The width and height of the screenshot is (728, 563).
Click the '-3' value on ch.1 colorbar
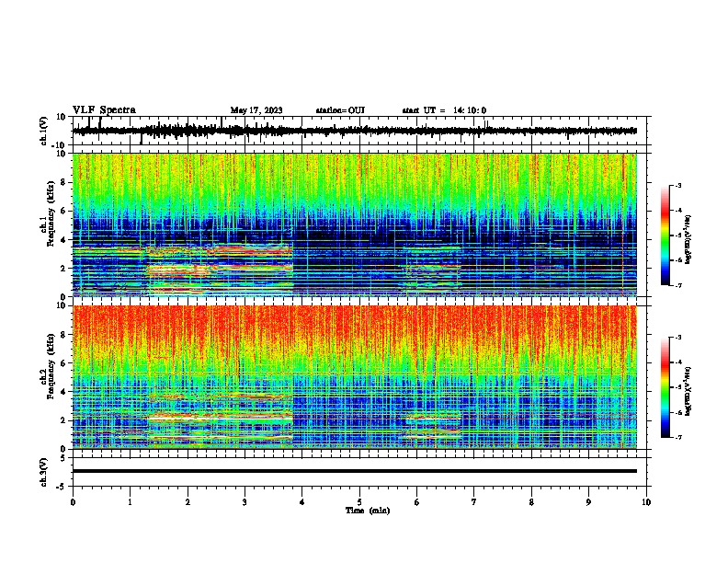coord(677,185)
